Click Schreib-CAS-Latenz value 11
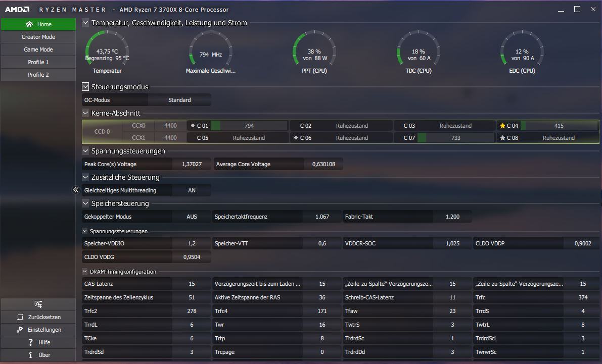 click(453, 297)
